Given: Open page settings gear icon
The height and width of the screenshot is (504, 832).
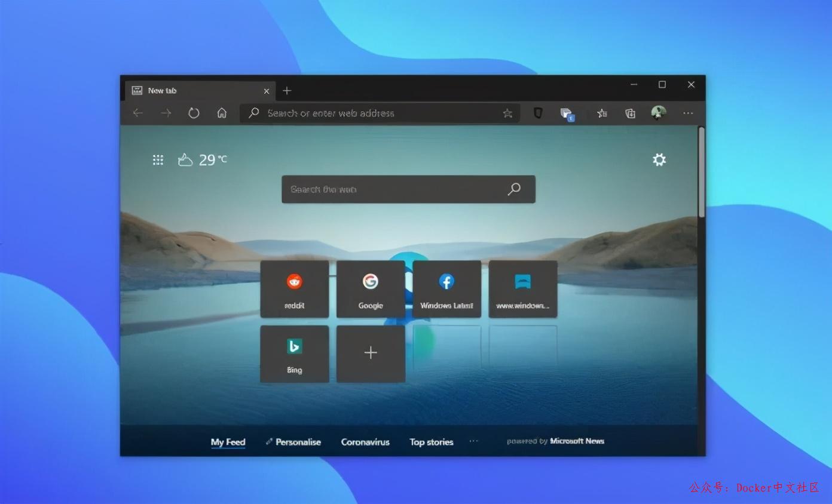Looking at the screenshot, I should 659,159.
